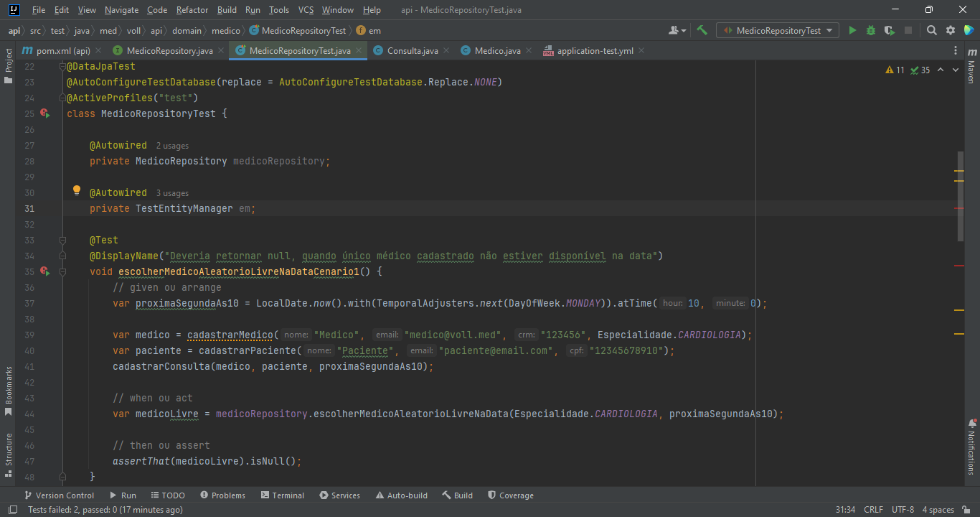Image resolution: width=980 pixels, height=517 pixels.
Task: Click tool windows quick access status bar icon
Action: [x=13, y=510]
